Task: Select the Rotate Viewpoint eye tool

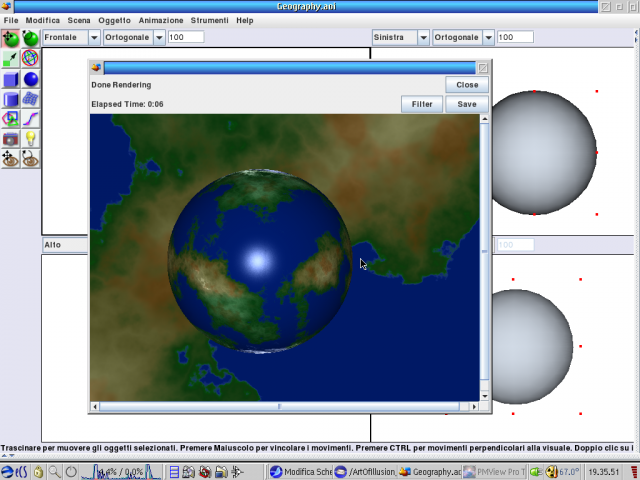Action: point(31,159)
